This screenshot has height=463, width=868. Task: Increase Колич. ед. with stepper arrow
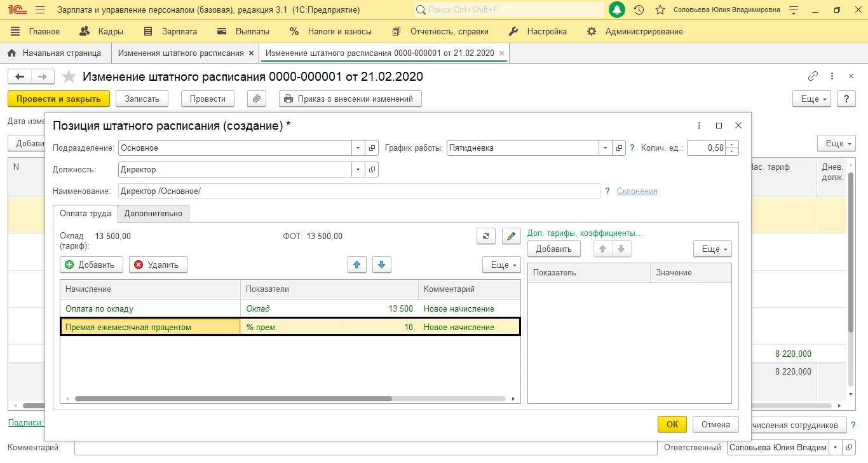733,144
